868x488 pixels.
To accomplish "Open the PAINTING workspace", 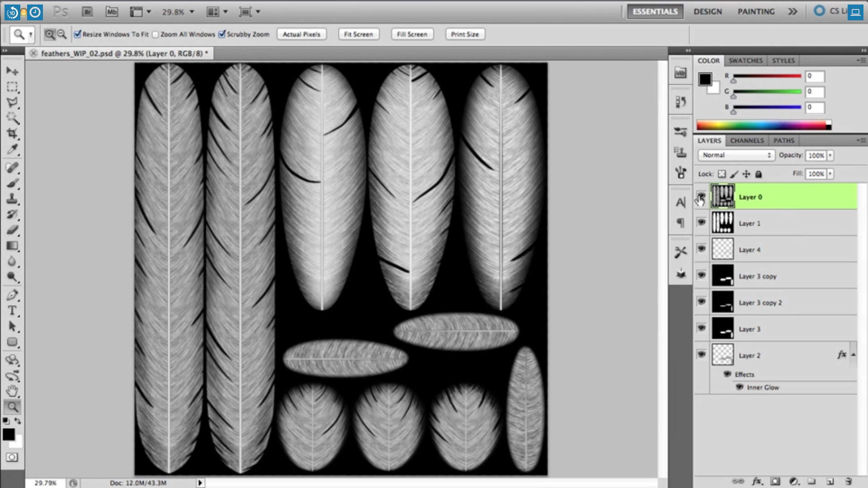I will tap(755, 11).
